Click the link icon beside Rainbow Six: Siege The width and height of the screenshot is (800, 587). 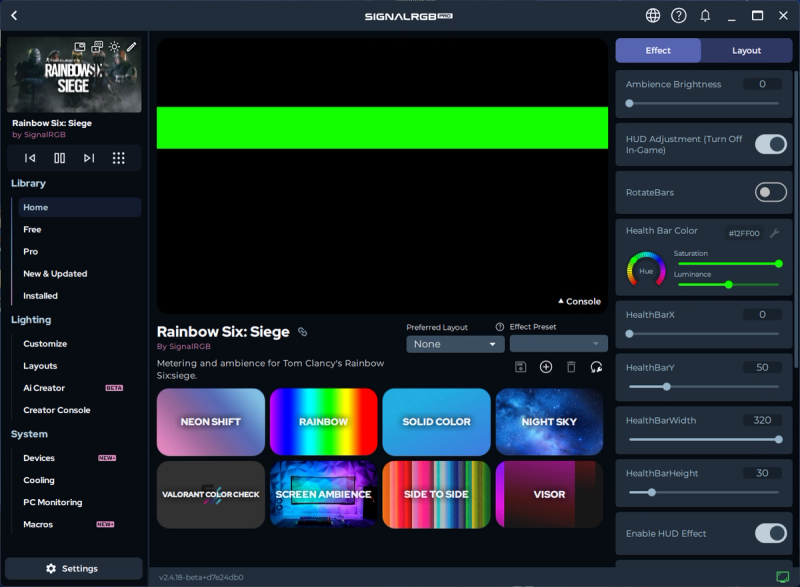(x=303, y=332)
